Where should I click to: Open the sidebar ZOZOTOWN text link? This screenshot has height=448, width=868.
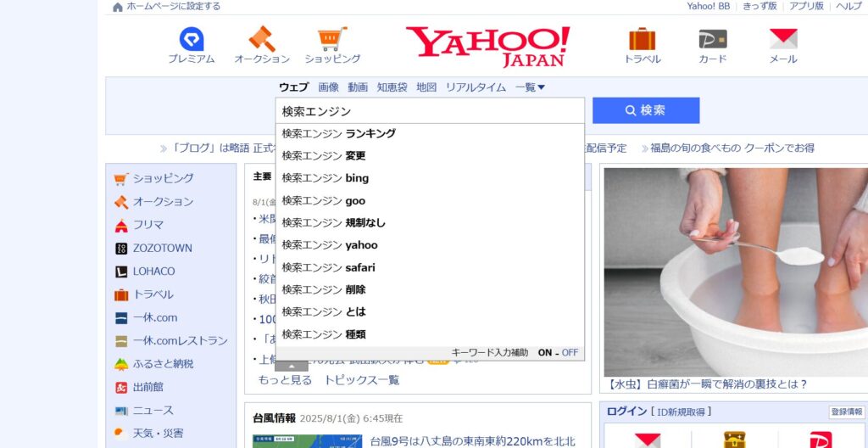click(163, 249)
